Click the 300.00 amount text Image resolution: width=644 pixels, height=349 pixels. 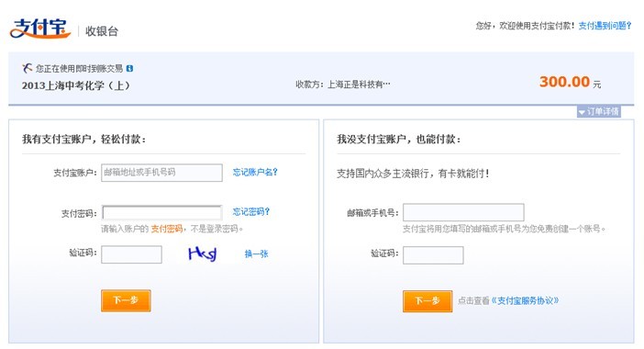coord(564,82)
